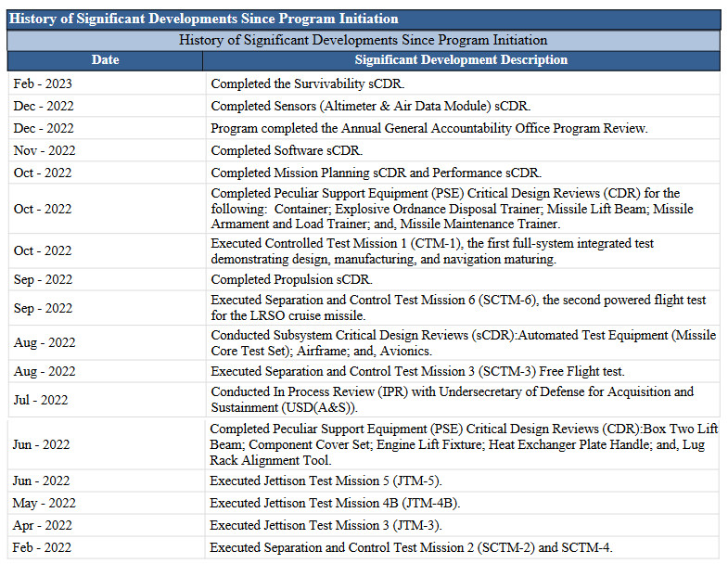The width and height of the screenshot is (728, 564).
Task: Select the "Completed Propulsion sCDR" entry
Action: (x=291, y=279)
